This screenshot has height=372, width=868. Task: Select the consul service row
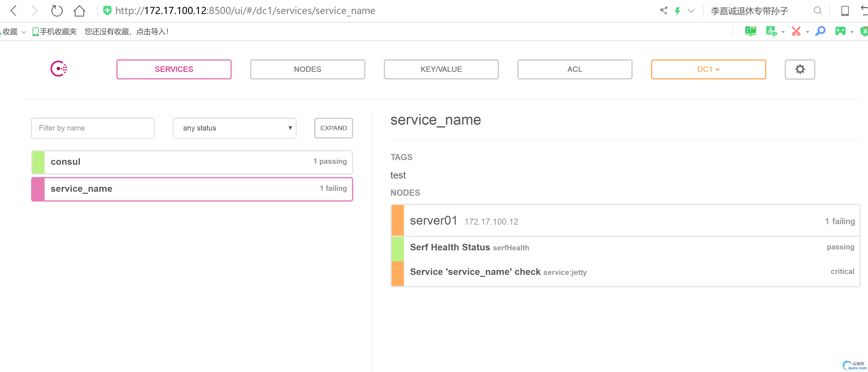click(192, 162)
